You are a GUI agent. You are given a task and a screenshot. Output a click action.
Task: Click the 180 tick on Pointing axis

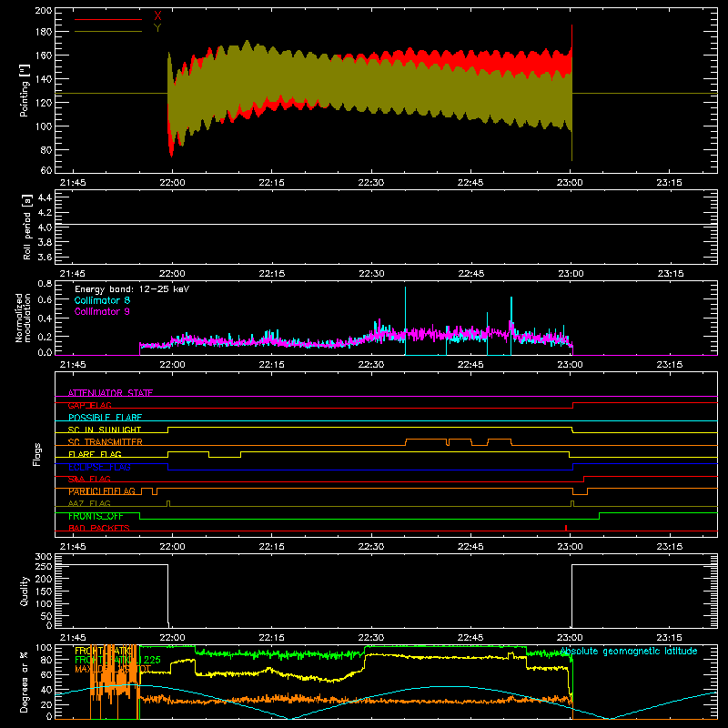[43, 32]
